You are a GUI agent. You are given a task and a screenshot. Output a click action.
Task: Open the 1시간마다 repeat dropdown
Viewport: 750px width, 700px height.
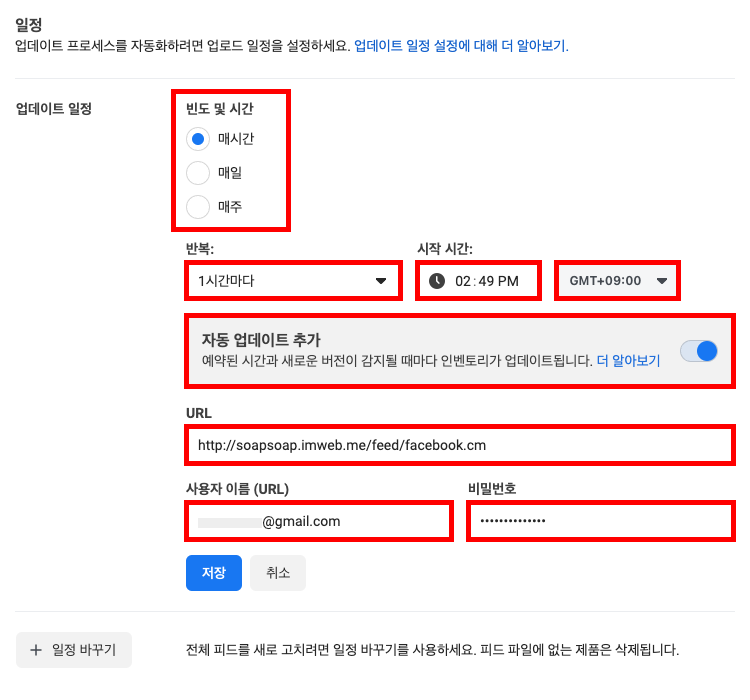click(290, 281)
